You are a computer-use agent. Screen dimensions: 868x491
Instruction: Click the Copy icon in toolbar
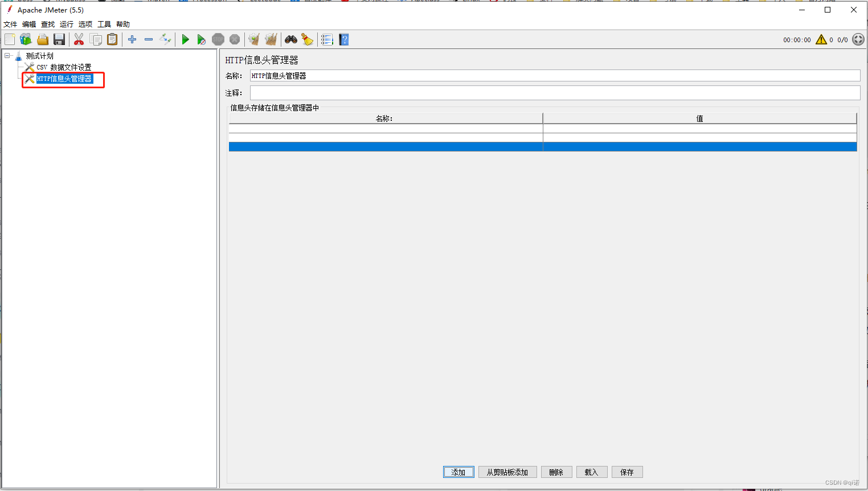[96, 39]
